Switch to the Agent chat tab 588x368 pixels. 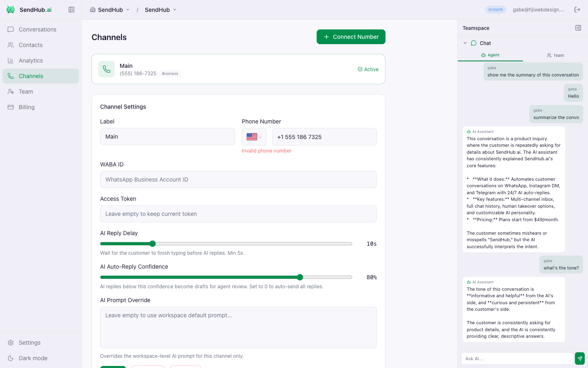tap(490, 55)
